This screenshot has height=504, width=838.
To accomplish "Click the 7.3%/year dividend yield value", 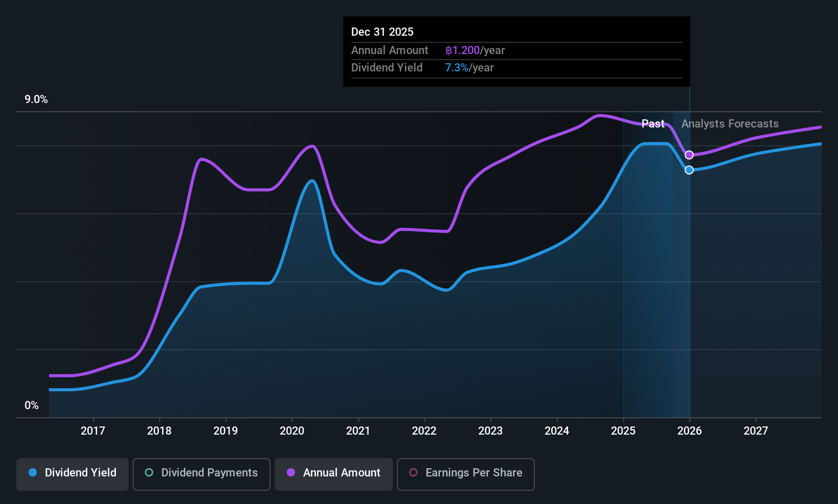I will point(470,68).
